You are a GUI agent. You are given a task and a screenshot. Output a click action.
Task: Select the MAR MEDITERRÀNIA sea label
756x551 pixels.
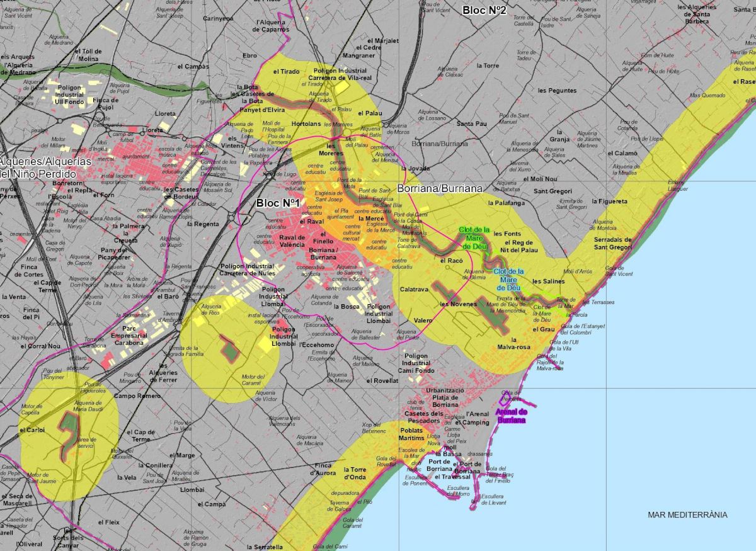687,515
